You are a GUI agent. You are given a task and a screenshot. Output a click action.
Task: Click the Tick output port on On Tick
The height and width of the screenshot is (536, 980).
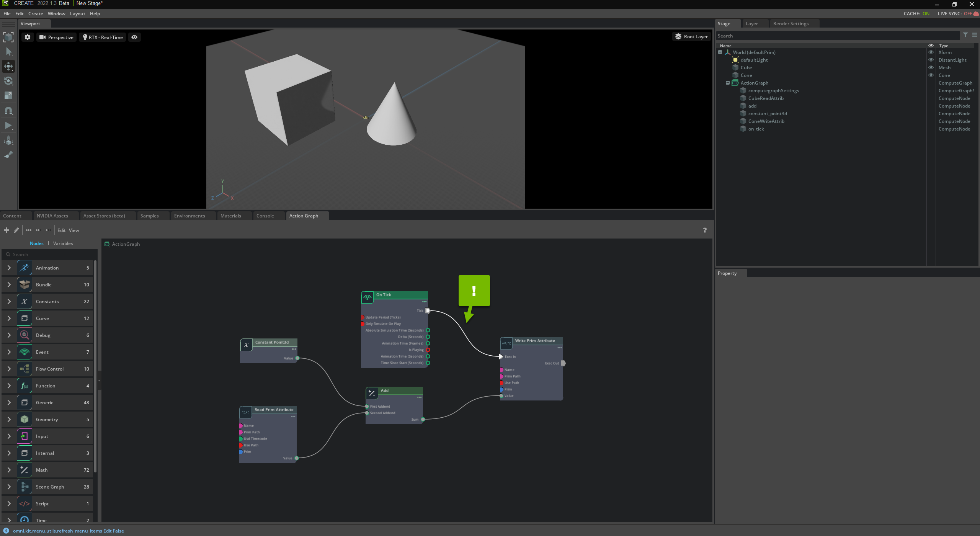tap(428, 310)
